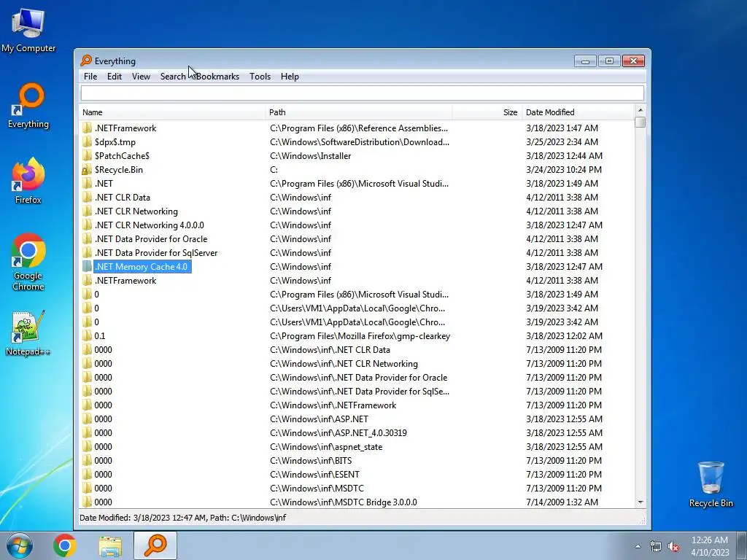Click the Everything search input field

coord(362,93)
